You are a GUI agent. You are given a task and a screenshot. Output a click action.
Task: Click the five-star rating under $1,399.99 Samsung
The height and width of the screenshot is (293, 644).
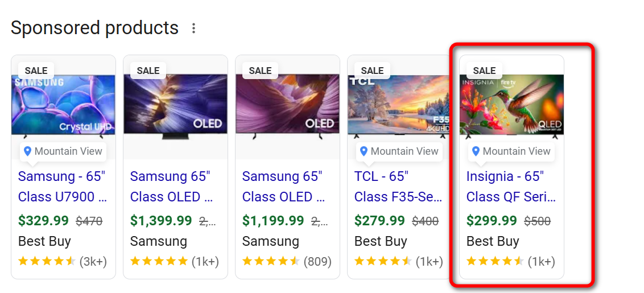159,262
